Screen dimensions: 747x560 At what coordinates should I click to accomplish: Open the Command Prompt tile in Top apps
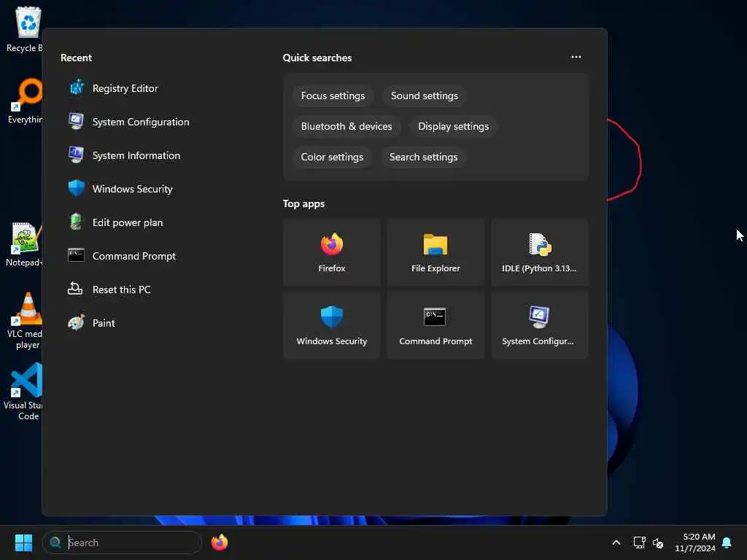point(436,325)
